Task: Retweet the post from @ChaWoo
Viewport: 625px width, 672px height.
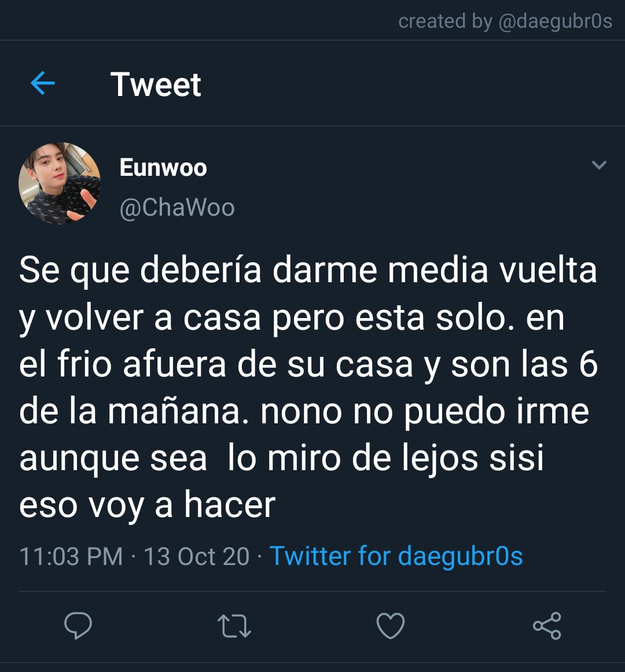Action: 234,626
